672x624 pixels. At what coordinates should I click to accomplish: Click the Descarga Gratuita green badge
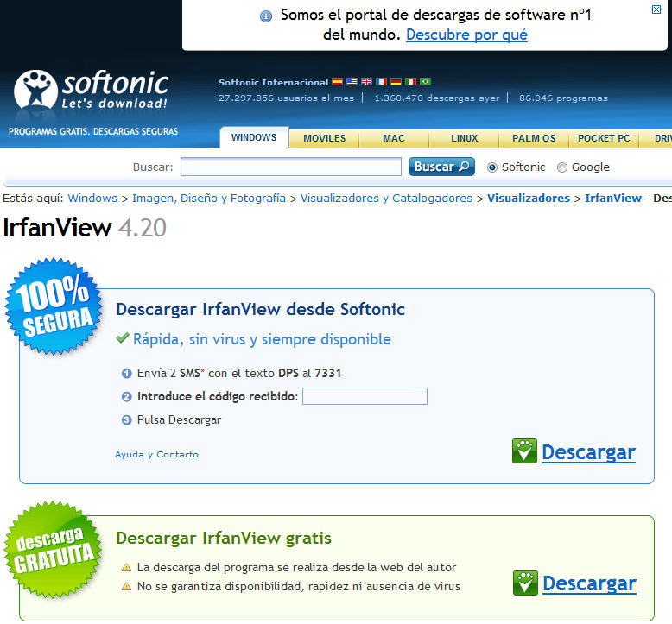click(x=53, y=550)
